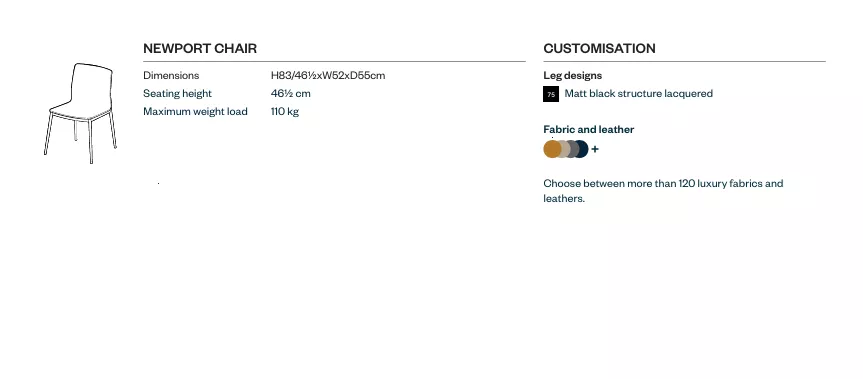The image size is (863, 379).
Task: Click the 46½ cm seating height value
Action: pyautogui.click(x=291, y=94)
